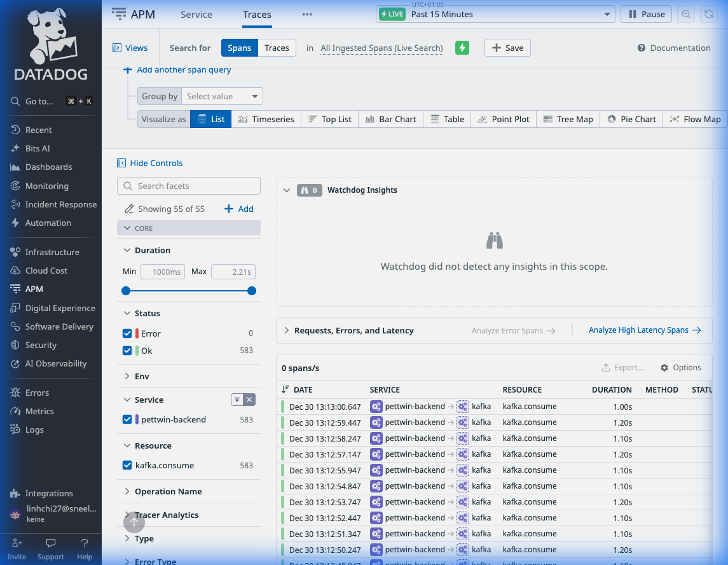Open Automation in the sidebar
Screen dimensions: 728x565
(48, 223)
